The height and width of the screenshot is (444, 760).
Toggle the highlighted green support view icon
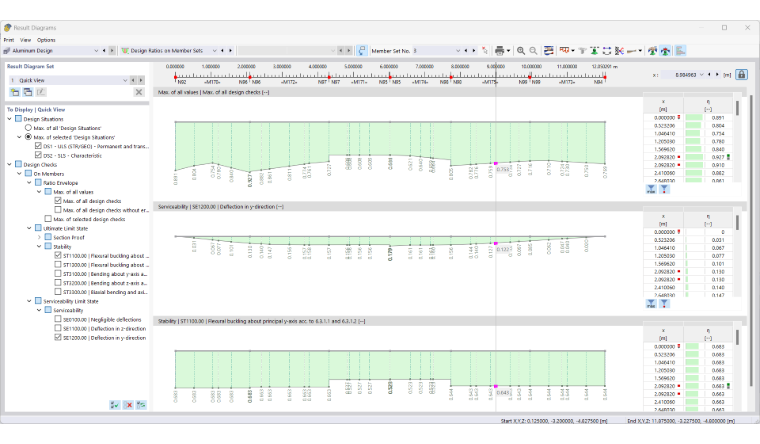tap(665, 50)
